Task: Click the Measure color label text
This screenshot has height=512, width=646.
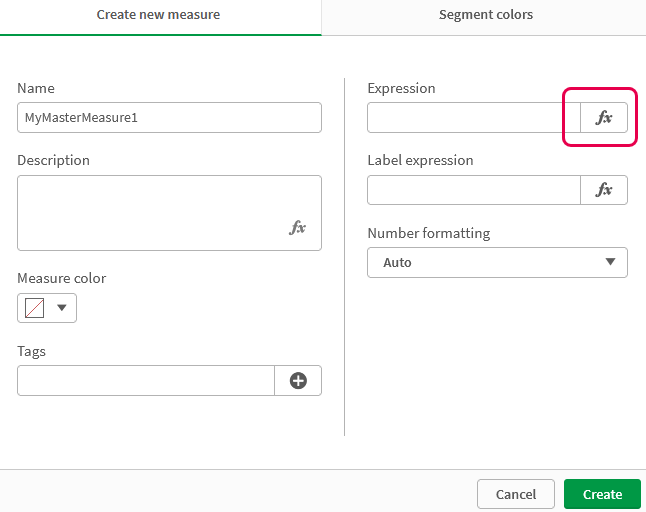Action: pos(61,278)
